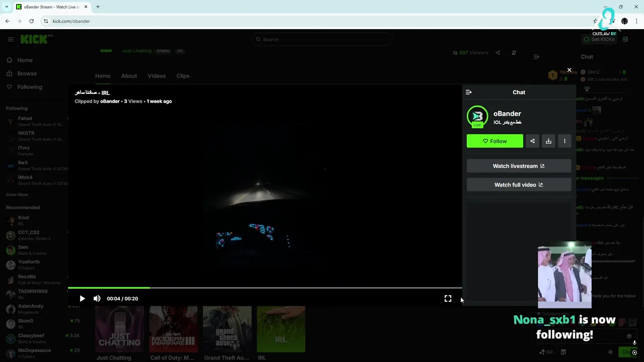Image resolution: width=644 pixels, height=362 pixels.
Task: Open the IRL category thumbnail
Action: tap(281, 329)
